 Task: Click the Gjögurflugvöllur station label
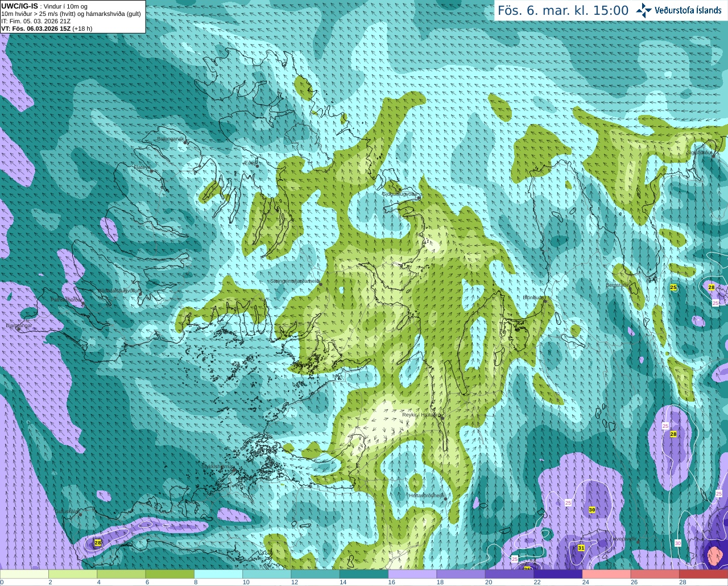[401, 193]
